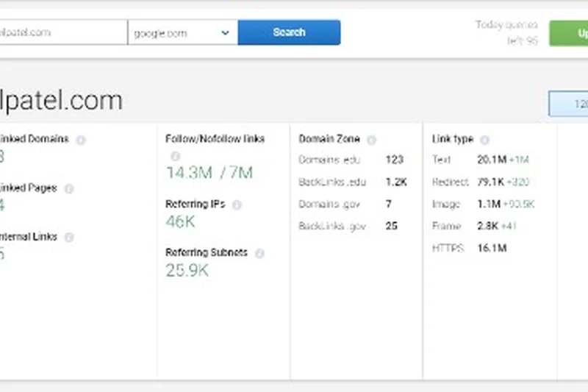
Task: Click the domain name input field
Action: [62, 32]
